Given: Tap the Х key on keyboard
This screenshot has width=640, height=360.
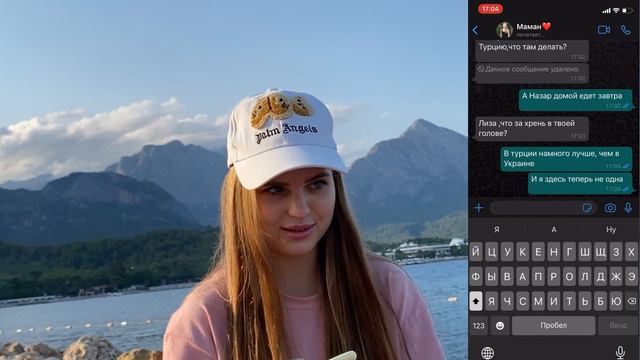Looking at the screenshot, I should coord(631,252).
